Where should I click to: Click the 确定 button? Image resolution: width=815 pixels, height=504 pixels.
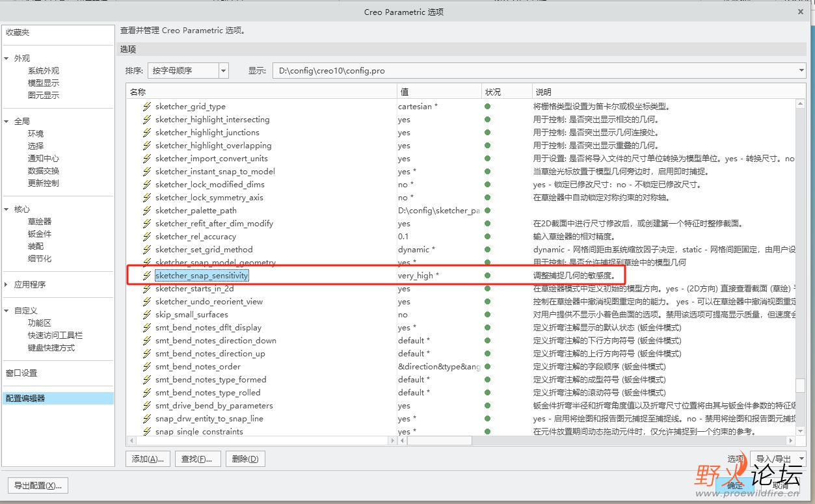tap(735, 486)
